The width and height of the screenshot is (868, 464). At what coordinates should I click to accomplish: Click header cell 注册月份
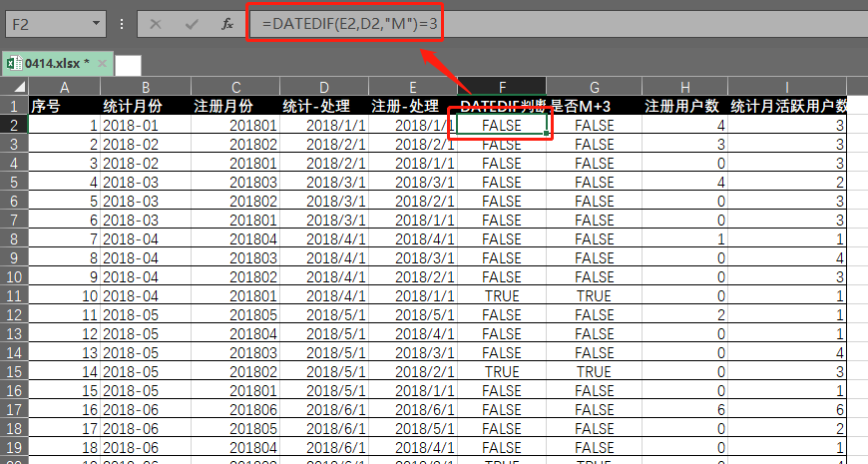[235, 106]
